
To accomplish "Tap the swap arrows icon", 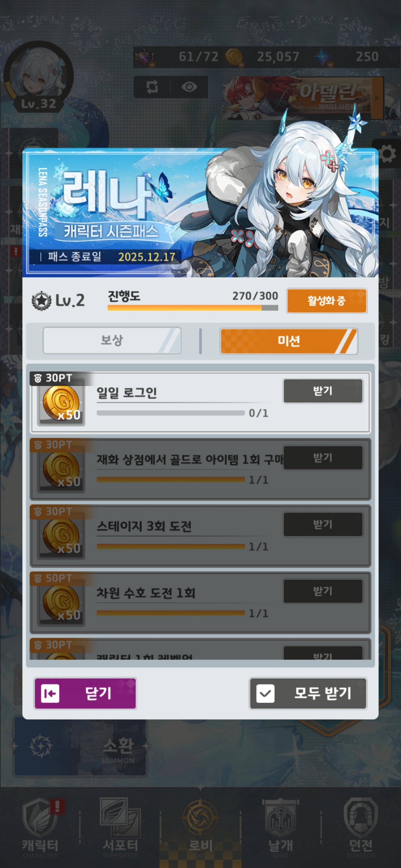I will coord(152,87).
